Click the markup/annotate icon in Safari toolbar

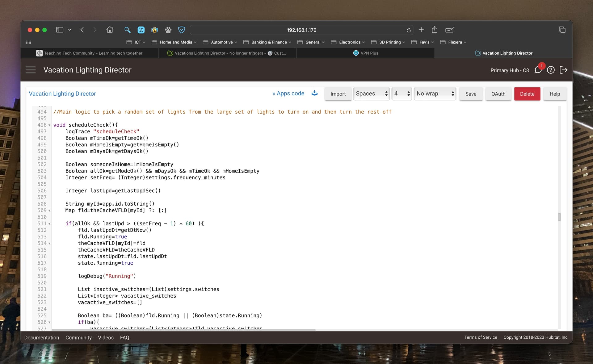coord(450,30)
